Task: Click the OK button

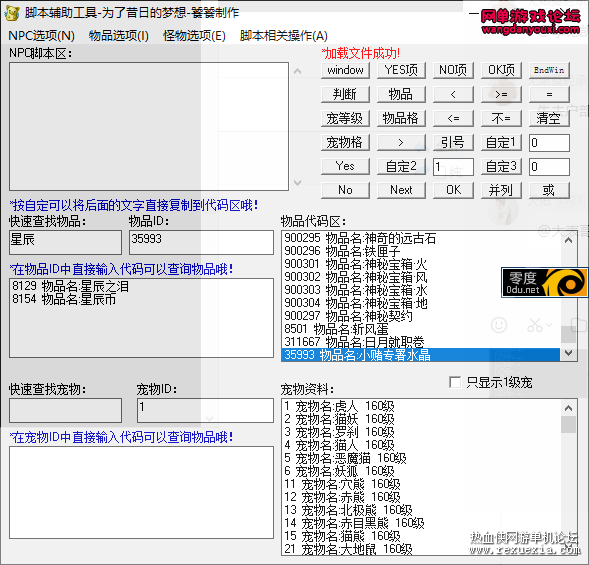Action: [x=453, y=190]
